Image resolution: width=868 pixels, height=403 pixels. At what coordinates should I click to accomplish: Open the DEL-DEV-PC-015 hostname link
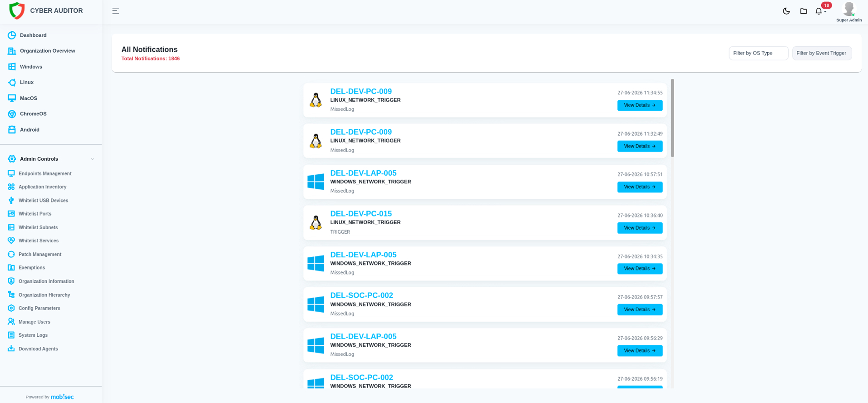361,214
